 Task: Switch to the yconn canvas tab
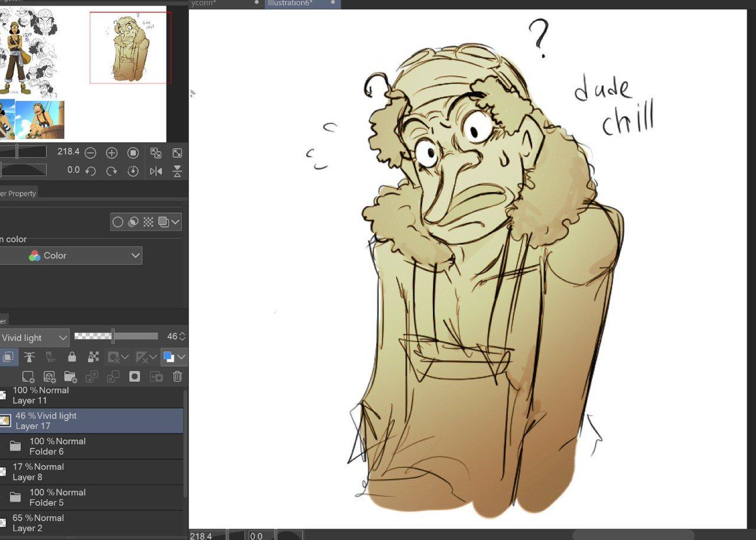tap(225, 4)
